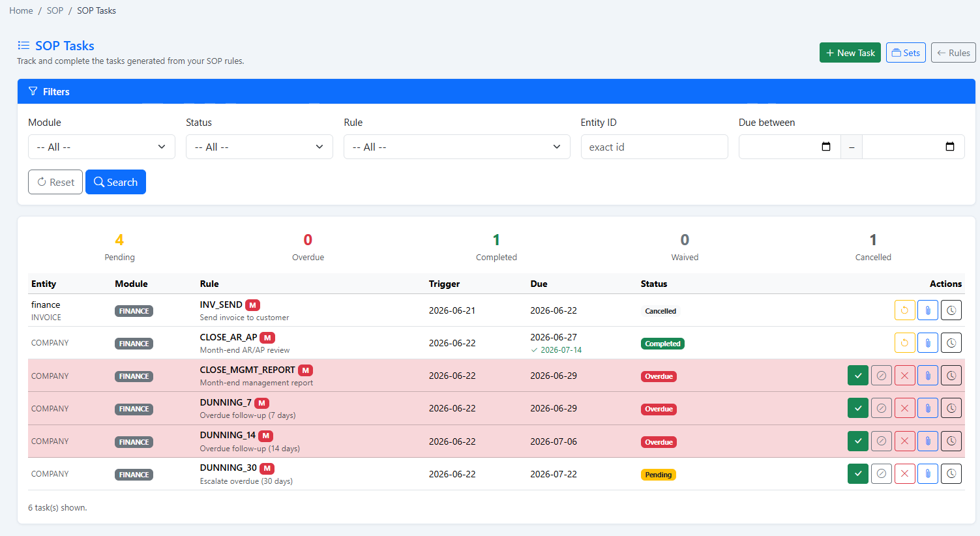This screenshot has height=536, width=980.
Task: Click the Filters panel header
Action: [496, 91]
